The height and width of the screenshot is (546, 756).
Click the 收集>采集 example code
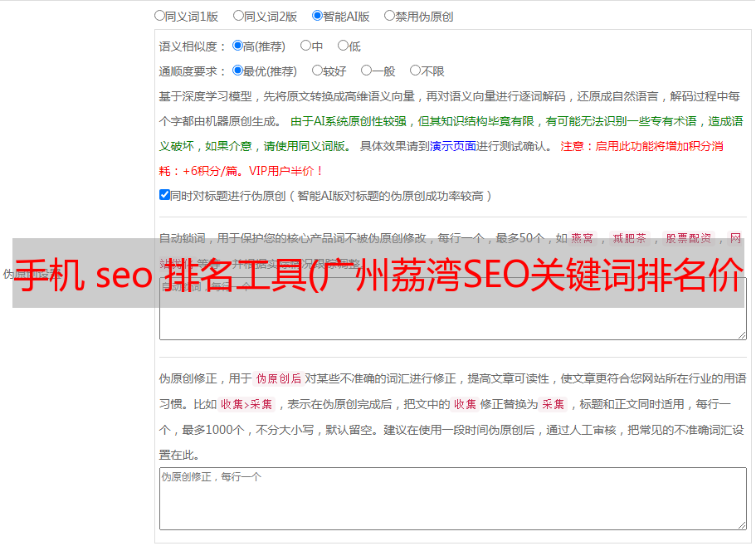[x=246, y=404]
